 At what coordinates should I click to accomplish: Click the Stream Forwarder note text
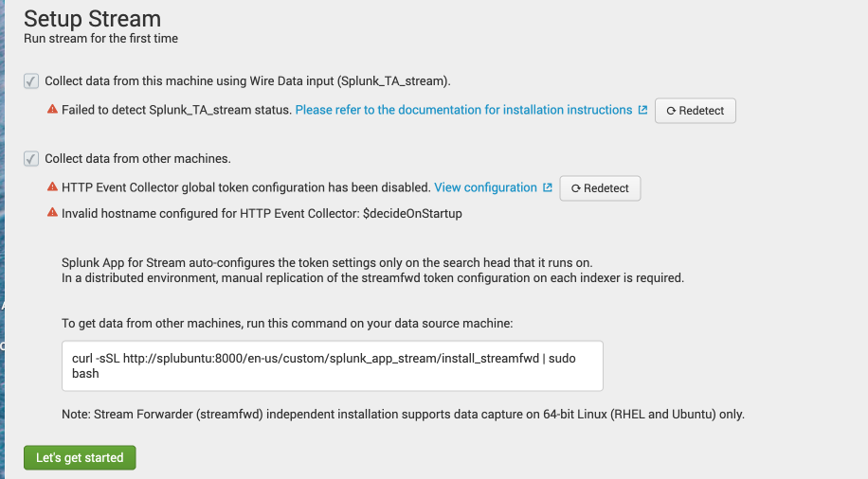pyautogui.click(x=403, y=415)
